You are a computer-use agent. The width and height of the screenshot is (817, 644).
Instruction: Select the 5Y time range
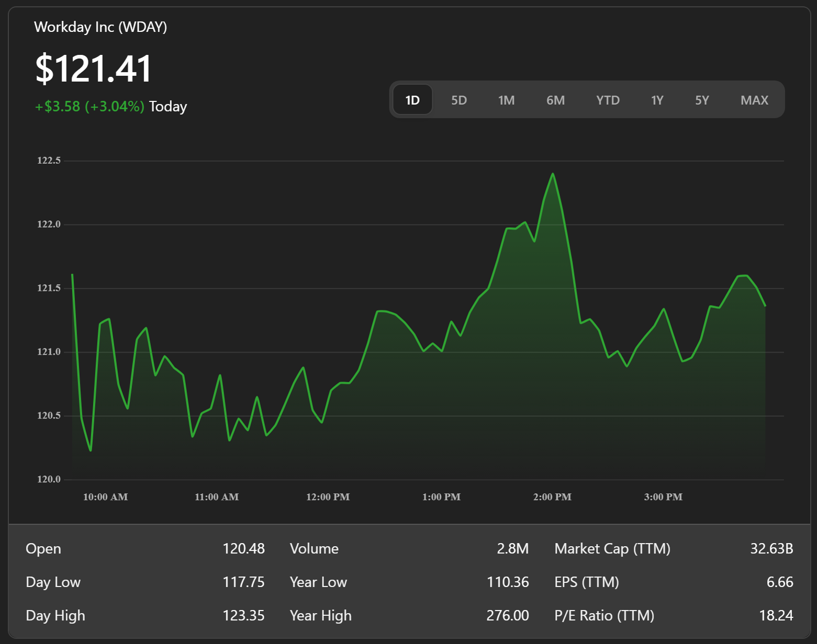[x=702, y=100]
